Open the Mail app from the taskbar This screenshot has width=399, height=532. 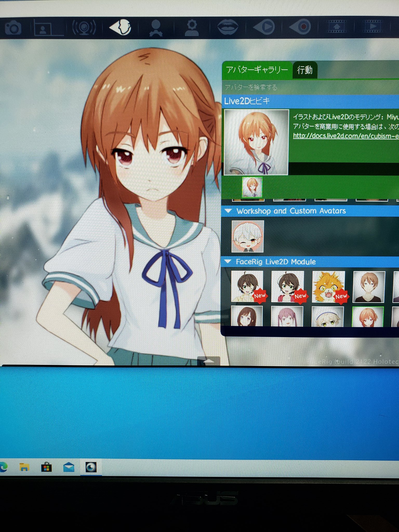(x=69, y=468)
